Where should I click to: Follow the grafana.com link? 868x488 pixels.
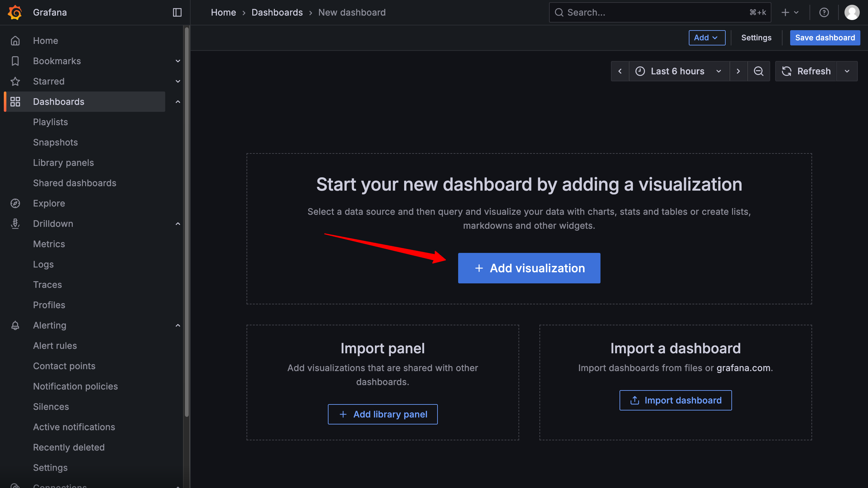point(743,368)
